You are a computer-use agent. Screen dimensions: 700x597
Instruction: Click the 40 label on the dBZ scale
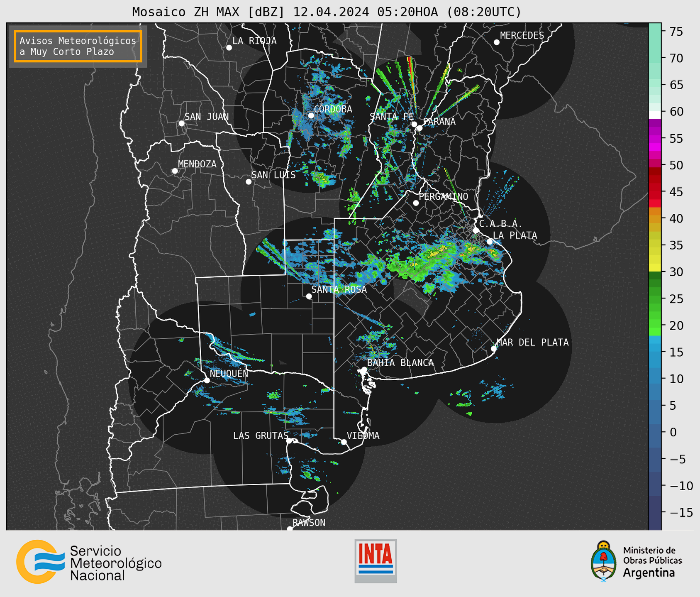point(676,218)
